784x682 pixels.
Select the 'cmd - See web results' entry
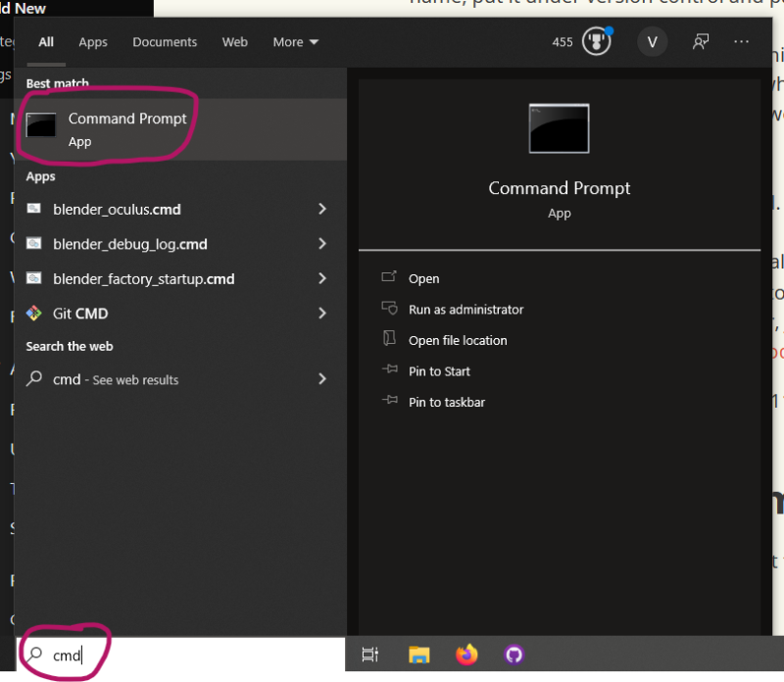[180, 379]
